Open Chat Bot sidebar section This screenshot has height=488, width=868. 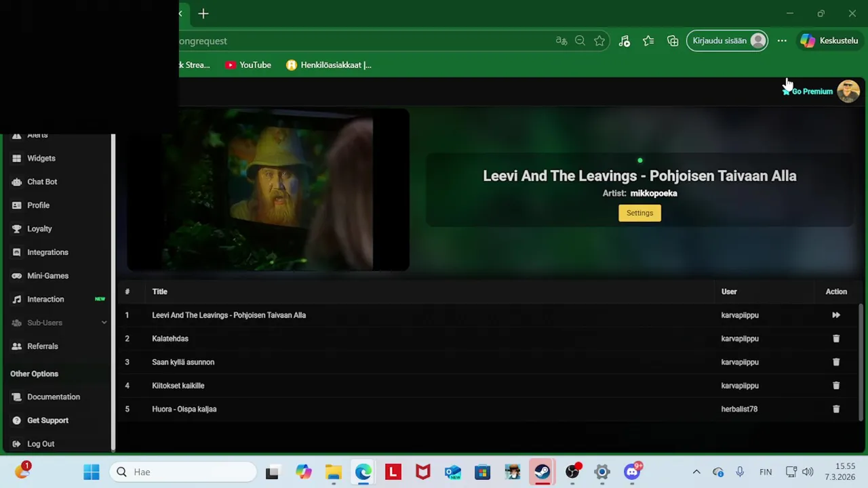tap(42, 182)
